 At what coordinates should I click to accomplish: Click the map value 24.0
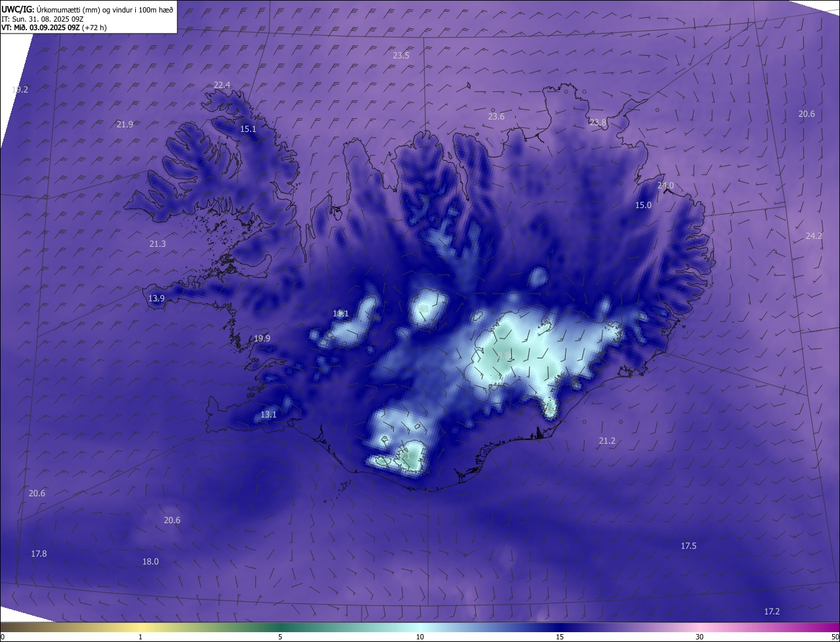665,186
